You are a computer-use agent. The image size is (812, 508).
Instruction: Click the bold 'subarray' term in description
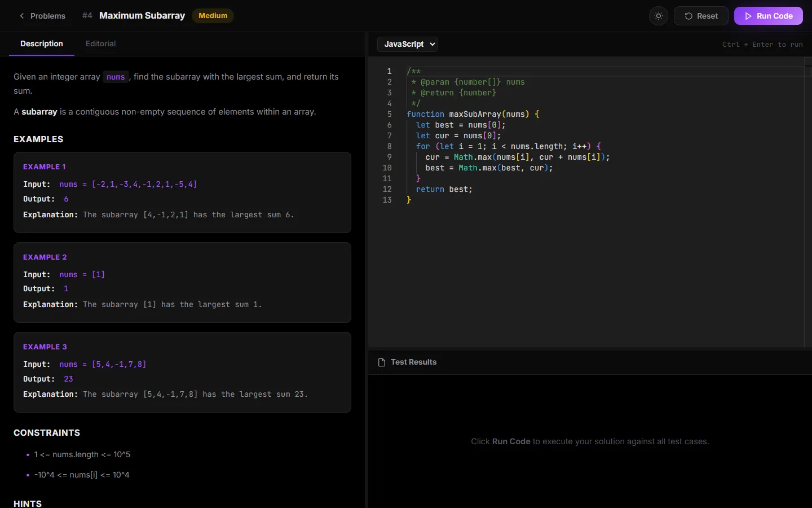click(39, 112)
